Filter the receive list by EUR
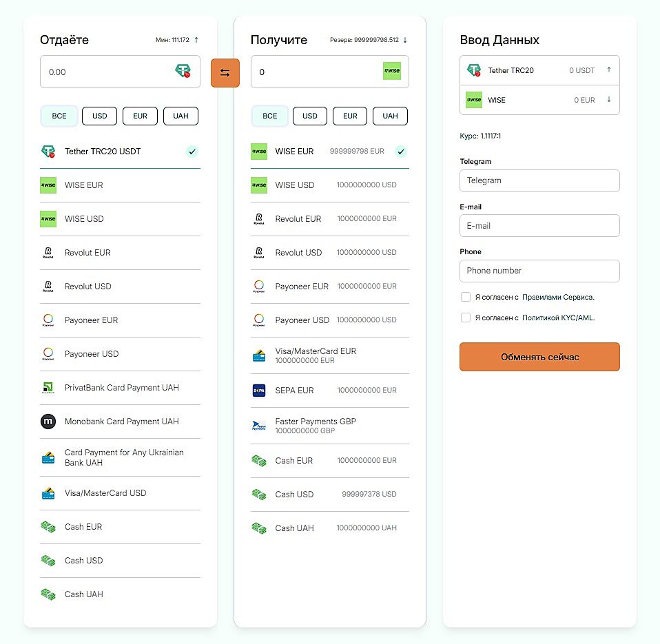The height and width of the screenshot is (644, 660). [x=350, y=116]
